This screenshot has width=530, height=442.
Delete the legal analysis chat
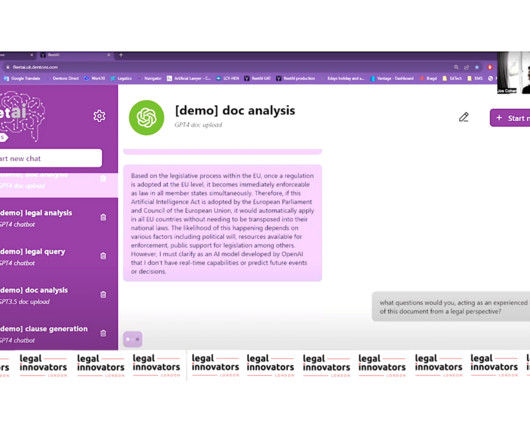click(103, 217)
